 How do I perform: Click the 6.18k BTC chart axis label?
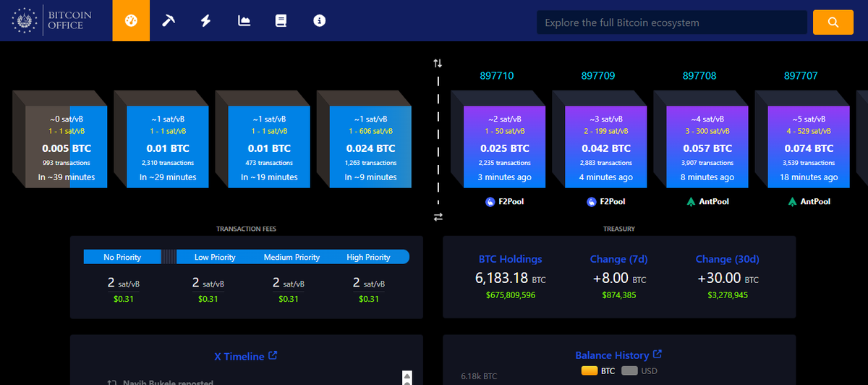tap(479, 376)
